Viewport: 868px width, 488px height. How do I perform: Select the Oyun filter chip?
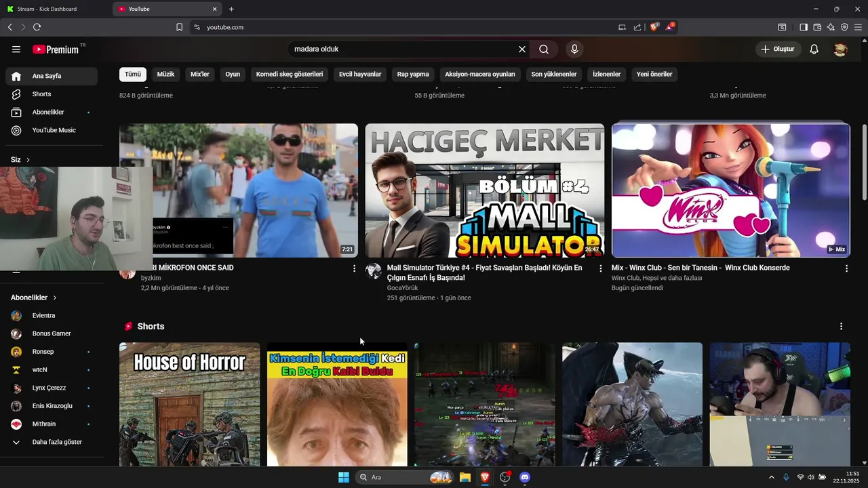233,74
